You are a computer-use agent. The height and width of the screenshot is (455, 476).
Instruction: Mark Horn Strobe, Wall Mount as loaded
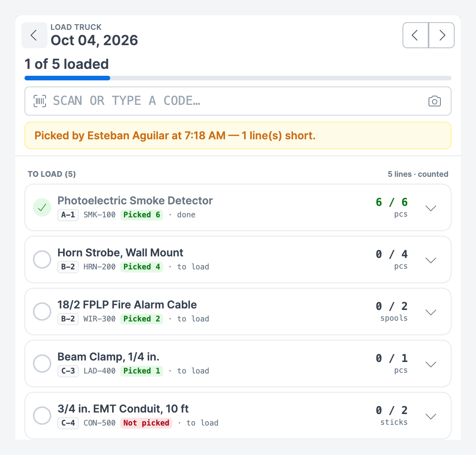click(x=42, y=259)
